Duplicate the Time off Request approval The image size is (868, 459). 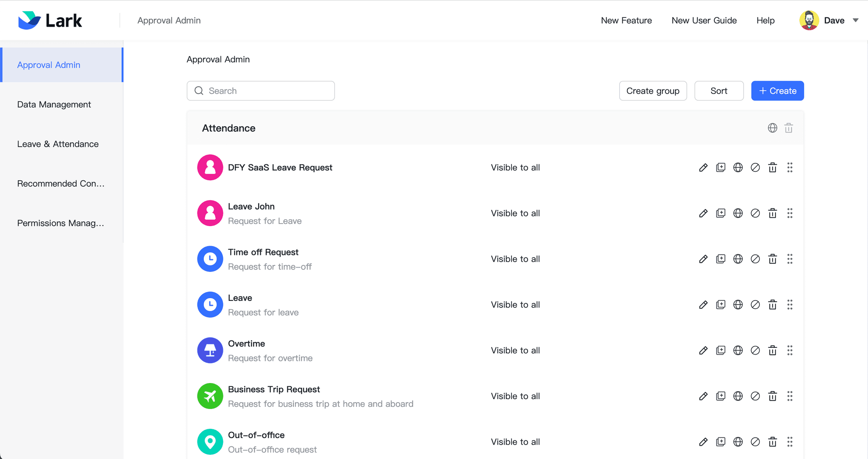click(721, 259)
